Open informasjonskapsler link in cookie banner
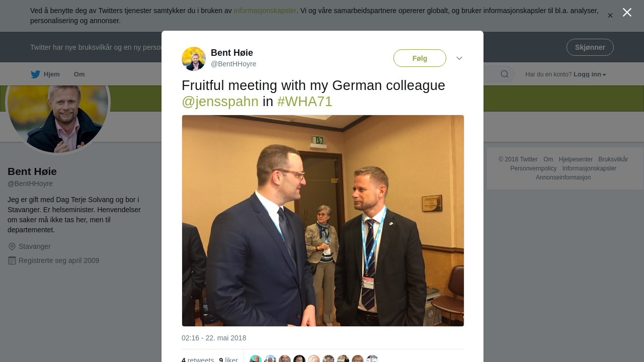The height and width of the screenshot is (362, 644). click(265, 11)
